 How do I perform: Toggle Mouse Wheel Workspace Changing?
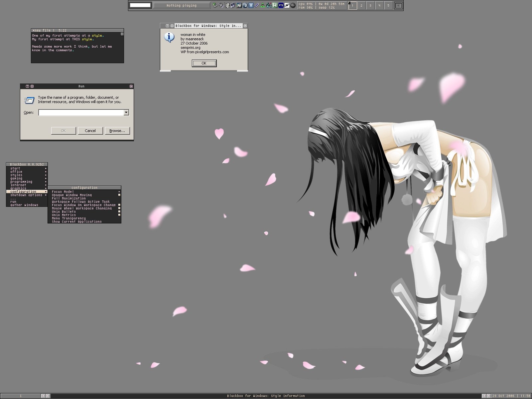[x=84, y=208]
